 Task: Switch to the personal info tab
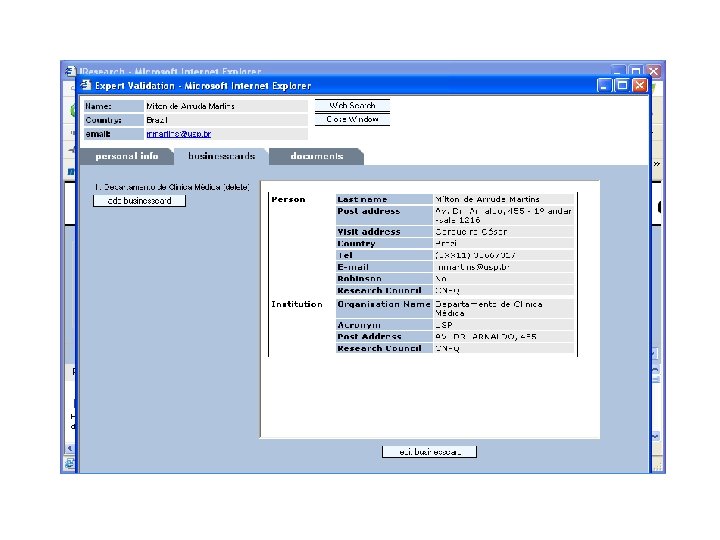(127, 156)
